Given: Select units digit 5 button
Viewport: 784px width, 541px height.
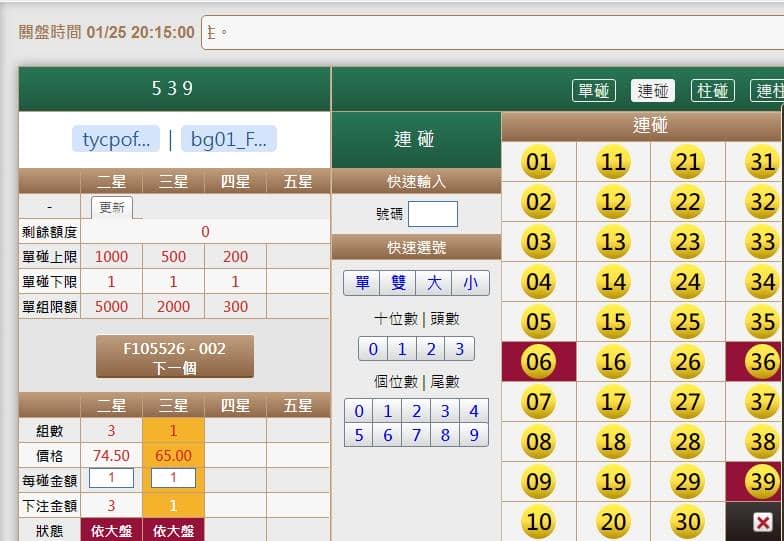Looking at the screenshot, I should click(358, 435).
